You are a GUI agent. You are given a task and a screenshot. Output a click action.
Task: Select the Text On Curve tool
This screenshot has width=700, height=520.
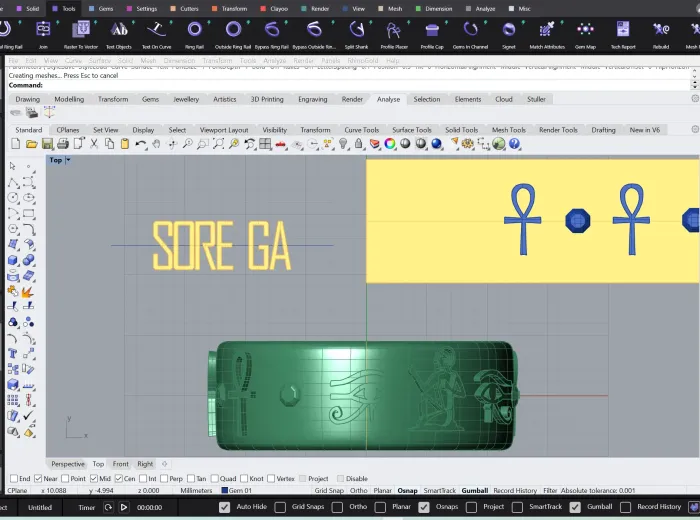click(156, 34)
